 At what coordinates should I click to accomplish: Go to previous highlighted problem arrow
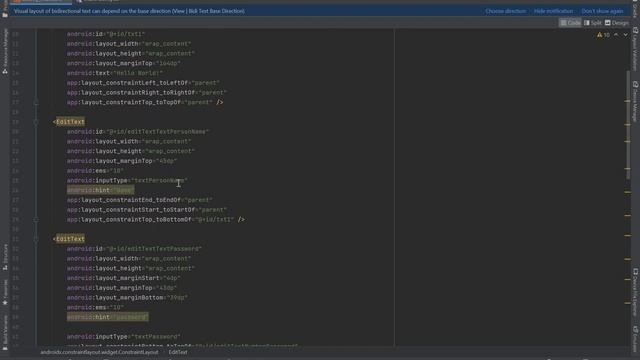(x=616, y=35)
